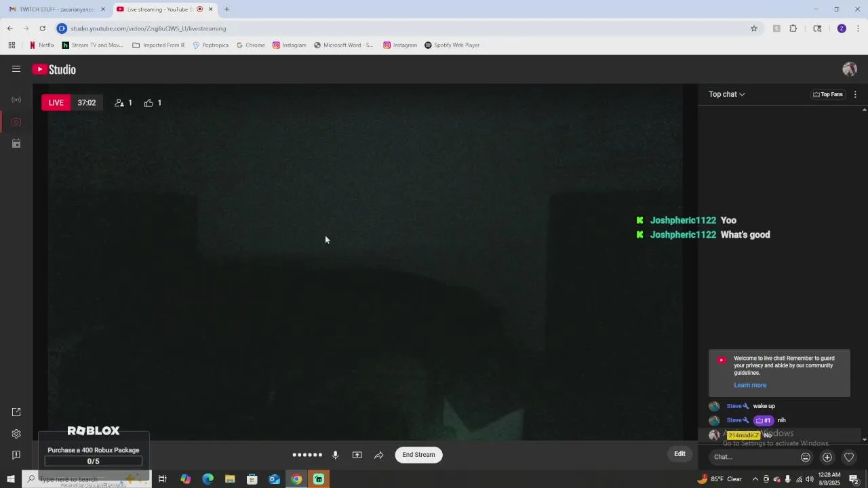
Task: Open the volume control in system tray
Action: 810,479
